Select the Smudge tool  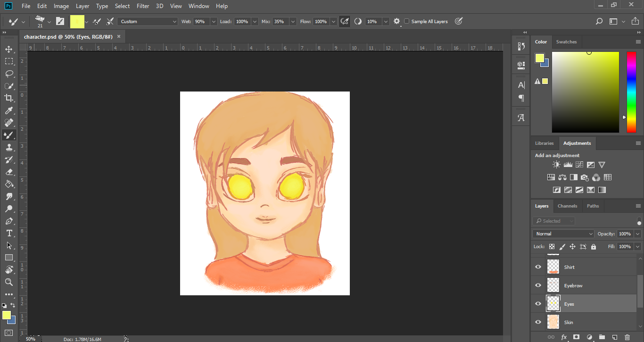click(9, 196)
